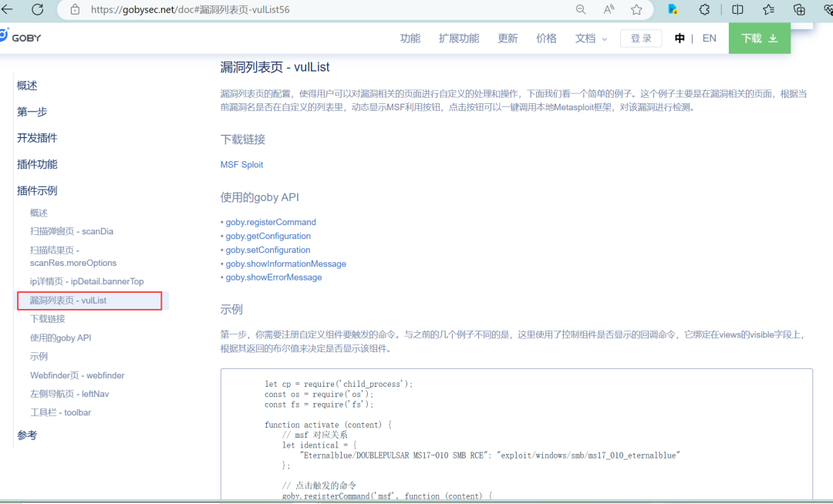Select 概述 top-level sidebar section
Screen dimensions: 833x504
click(27, 86)
